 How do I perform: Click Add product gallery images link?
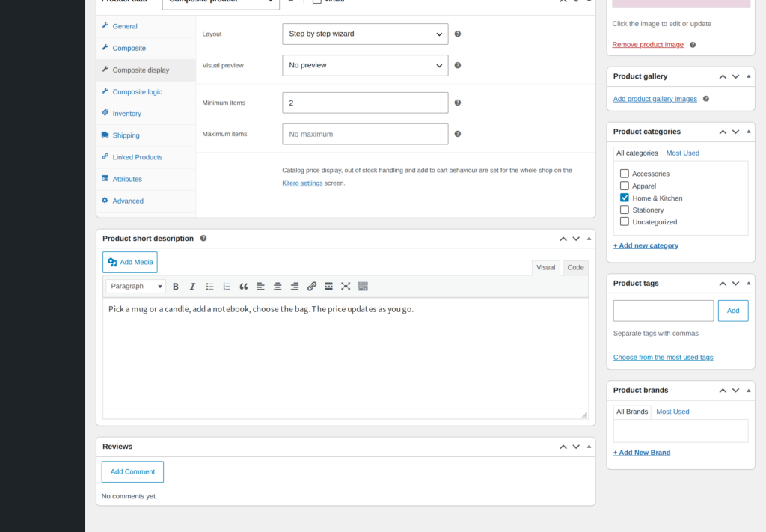(655, 99)
